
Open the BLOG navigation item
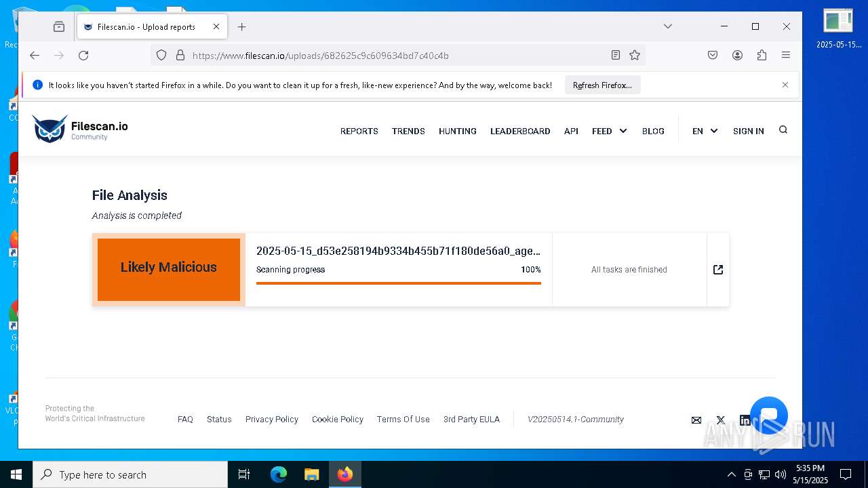(x=653, y=131)
